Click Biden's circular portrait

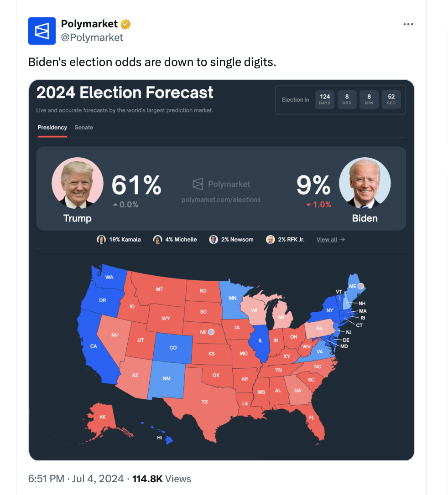point(365,183)
